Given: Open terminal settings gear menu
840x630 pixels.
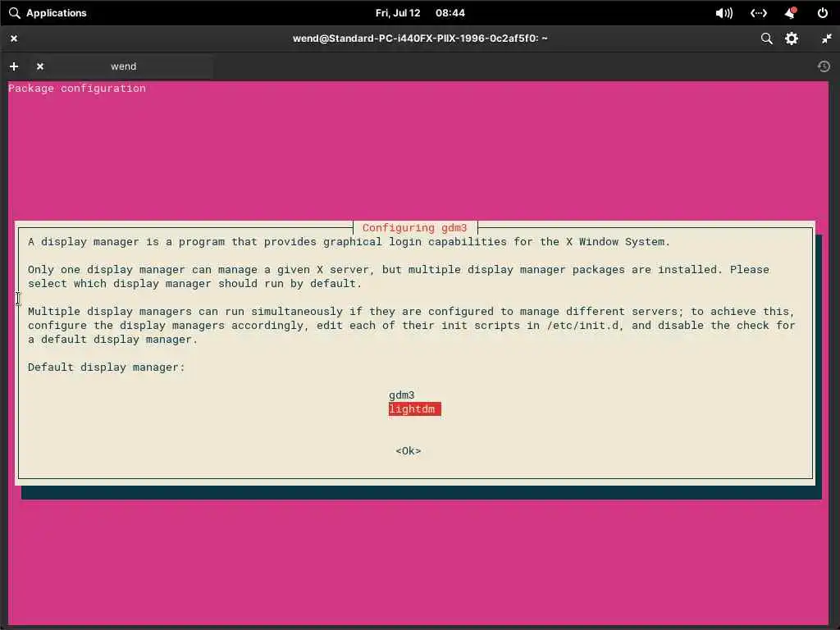Looking at the screenshot, I should (x=792, y=39).
